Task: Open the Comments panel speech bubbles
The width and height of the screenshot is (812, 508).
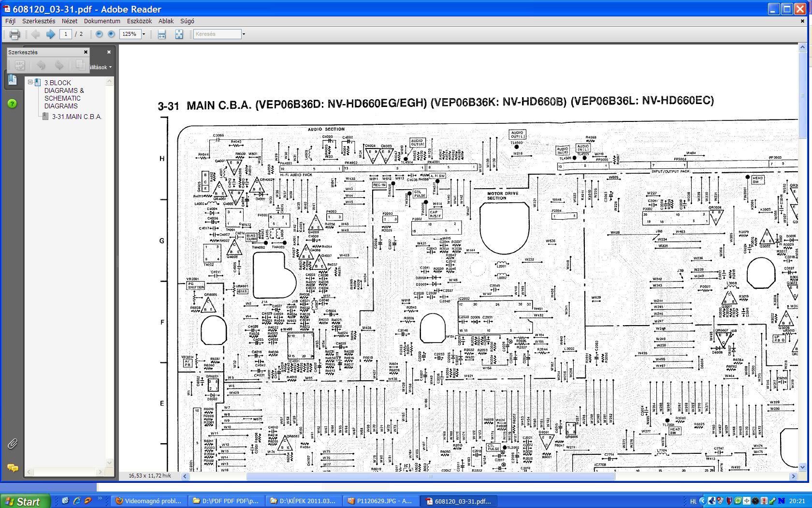Action: click(x=13, y=468)
